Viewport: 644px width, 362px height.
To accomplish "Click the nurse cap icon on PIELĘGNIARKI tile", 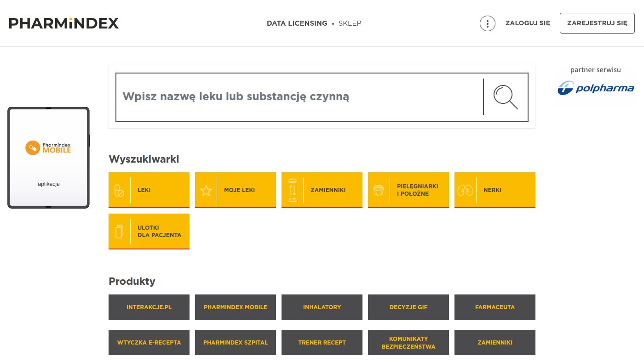I will 379,190.
